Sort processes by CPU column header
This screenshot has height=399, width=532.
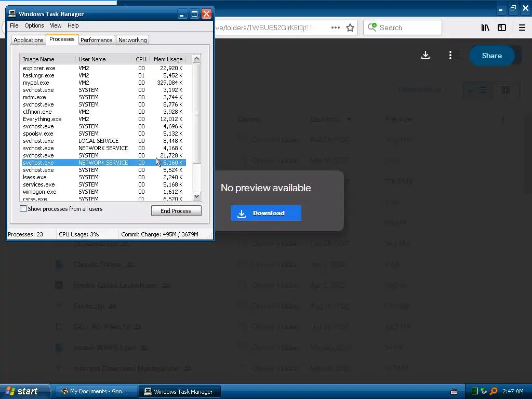140,59
